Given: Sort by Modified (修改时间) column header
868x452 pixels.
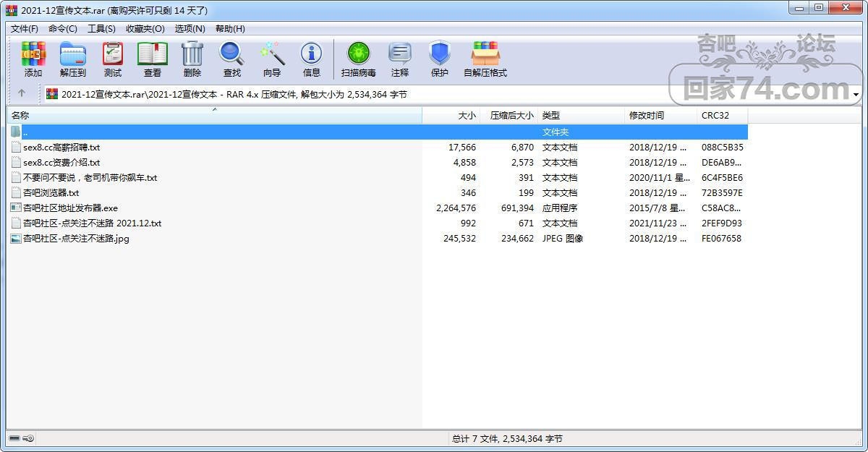Looking at the screenshot, I should [661, 115].
